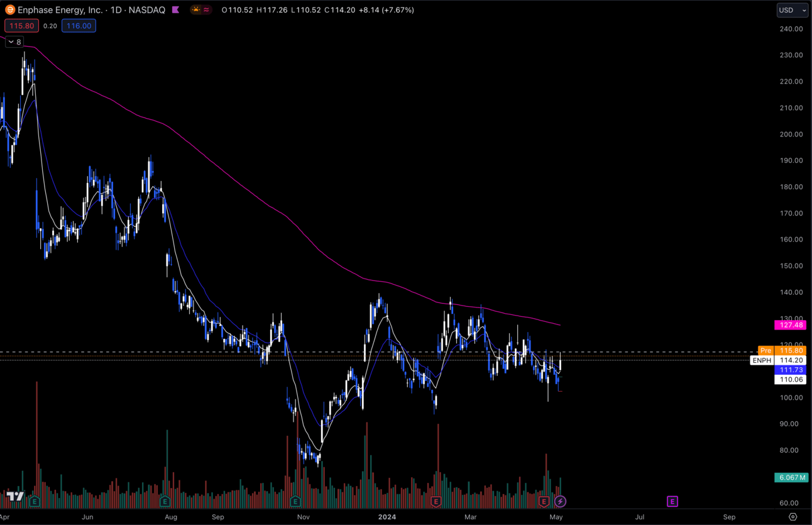Click the 2024 label on time axis
This screenshot has width=812, height=525.
[387, 517]
